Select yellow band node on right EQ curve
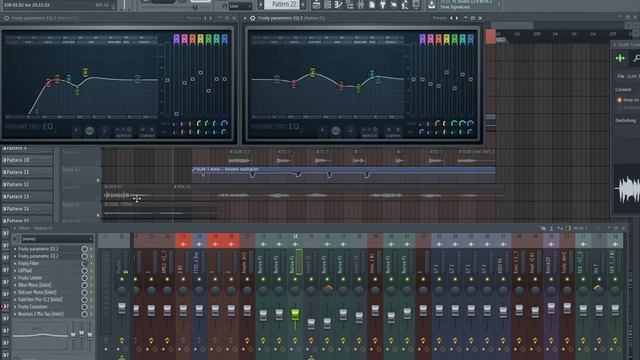 tap(312, 72)
